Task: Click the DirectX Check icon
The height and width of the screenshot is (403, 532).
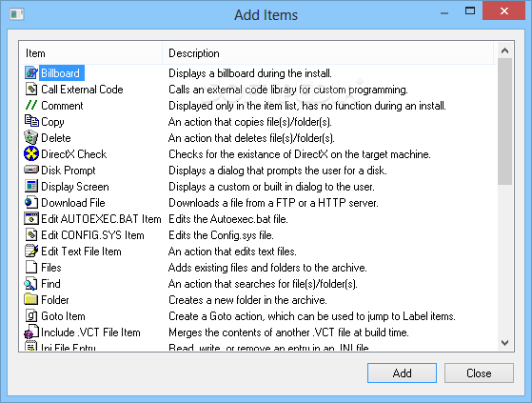Action: click(x=31, y=153)
